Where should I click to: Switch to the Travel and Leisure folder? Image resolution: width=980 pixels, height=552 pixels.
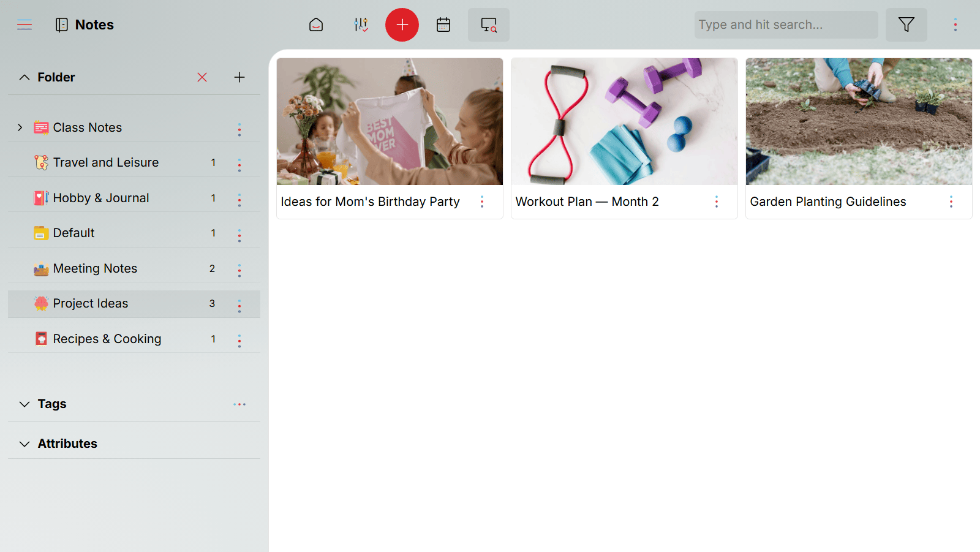point(105,162)
